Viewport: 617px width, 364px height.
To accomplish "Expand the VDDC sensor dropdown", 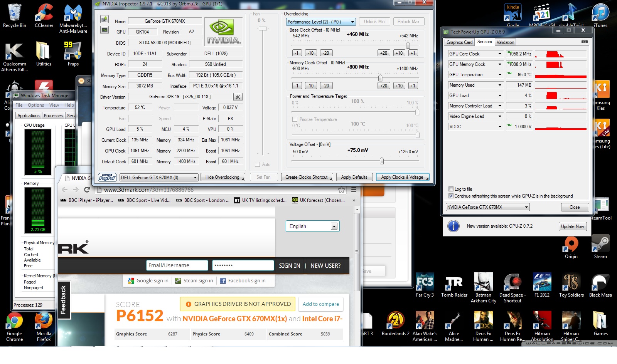I will (x=500, y=127).
